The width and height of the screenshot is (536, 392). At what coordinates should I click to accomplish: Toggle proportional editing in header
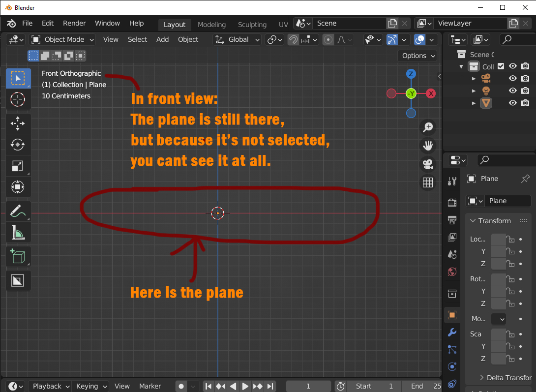tap(328, 40)
